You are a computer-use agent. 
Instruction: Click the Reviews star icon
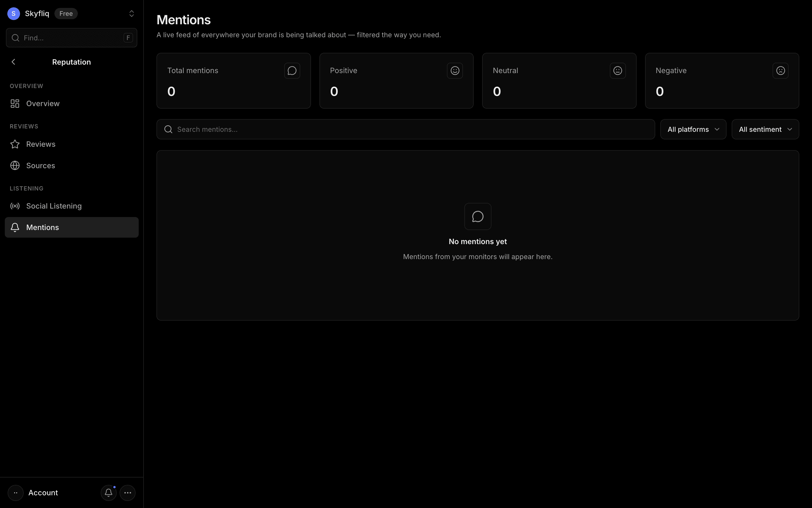15,144
